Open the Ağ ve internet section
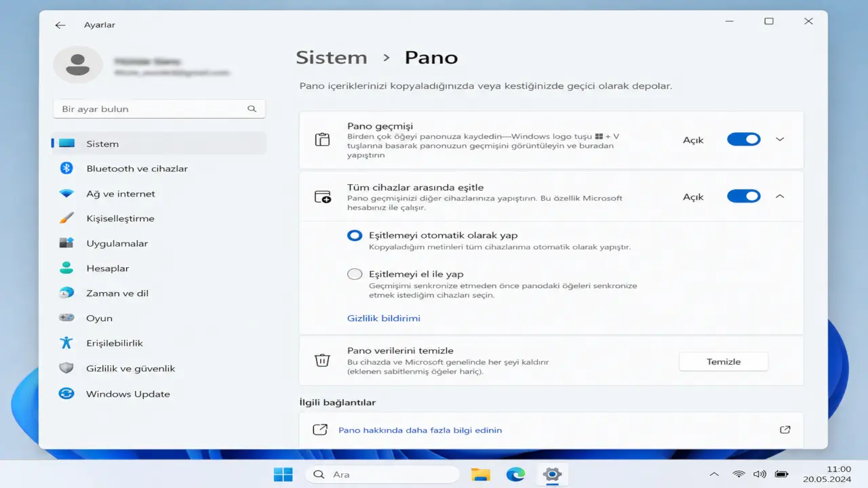 coord(159,193)
